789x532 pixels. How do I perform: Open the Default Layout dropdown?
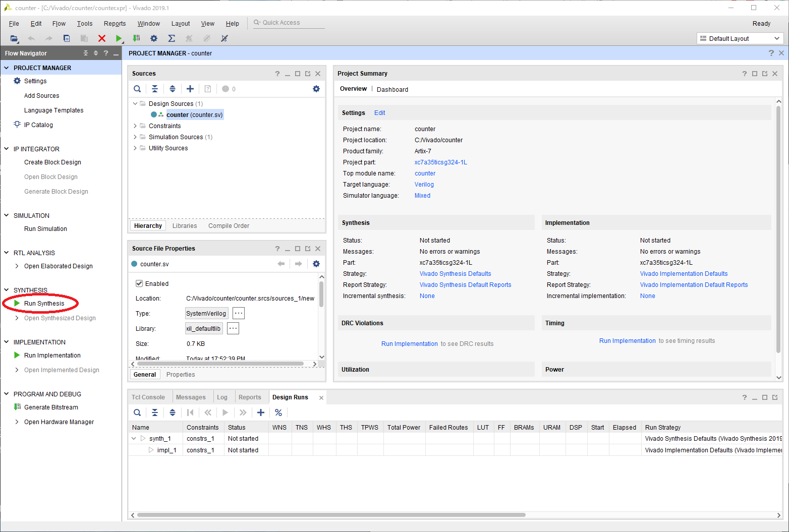coord(740,38)
